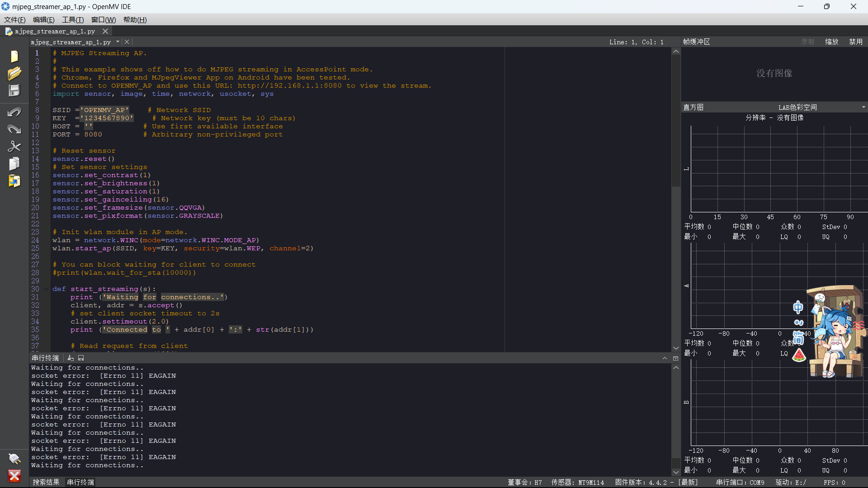Undo the last edit
868x488 pixels.
(14, 112)
